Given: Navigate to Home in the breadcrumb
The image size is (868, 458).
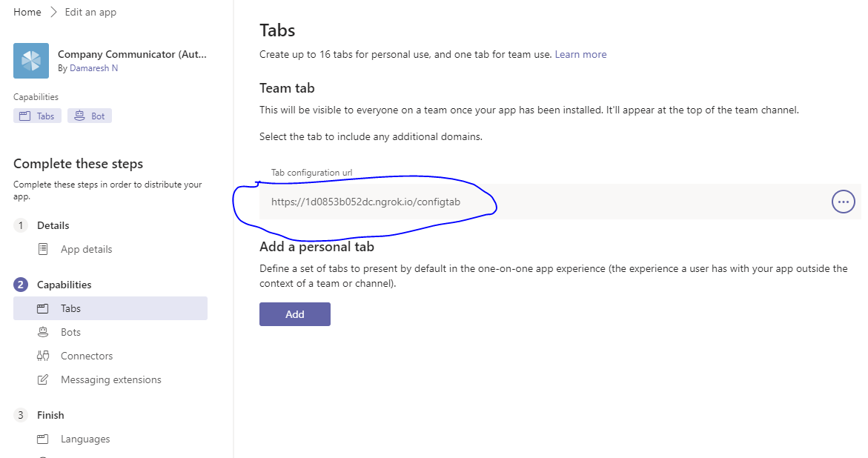Looking at the screenshot, I should click(27, 11).
